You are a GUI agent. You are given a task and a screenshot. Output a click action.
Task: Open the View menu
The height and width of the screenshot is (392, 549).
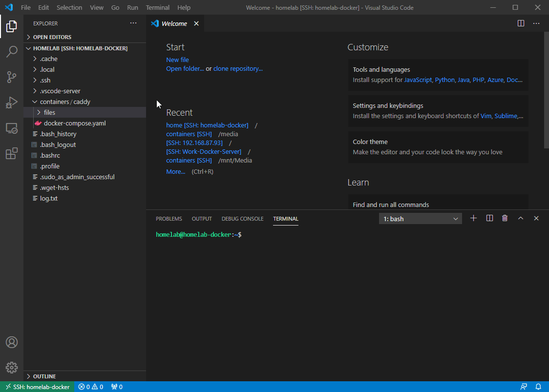coord(97,7)
